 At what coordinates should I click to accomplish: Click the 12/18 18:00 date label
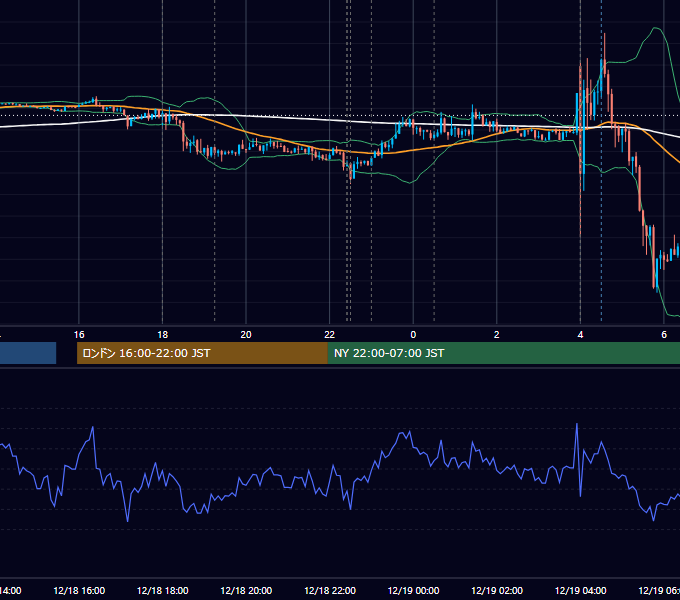tap(163, 590)
